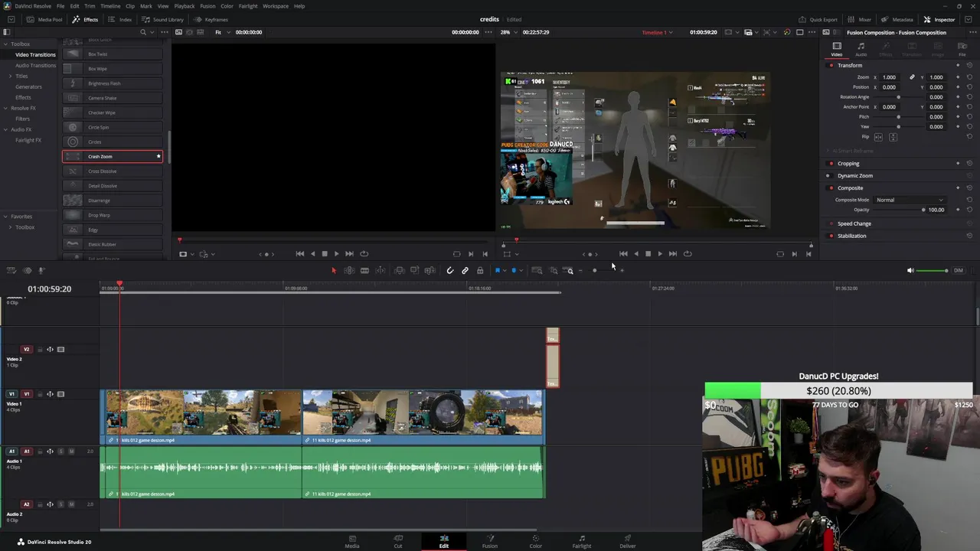Add a blue marker at playhead
The height and width of the screenshot is (551, 980).
pos(514,270)
